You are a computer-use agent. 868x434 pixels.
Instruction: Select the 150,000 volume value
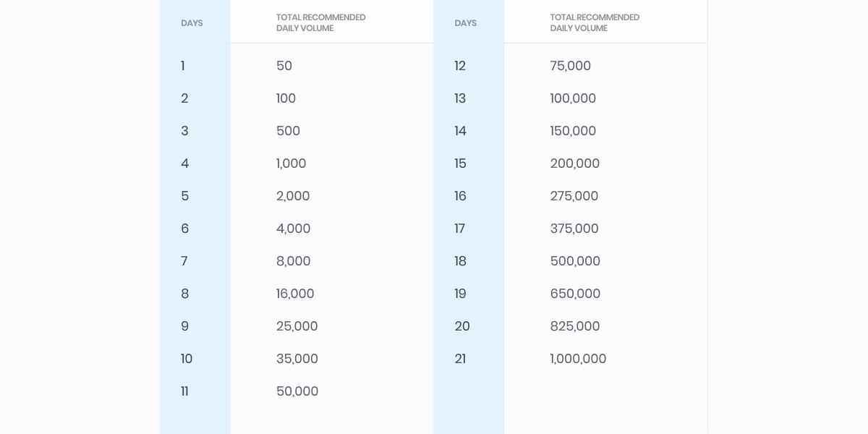coord(573,131)
